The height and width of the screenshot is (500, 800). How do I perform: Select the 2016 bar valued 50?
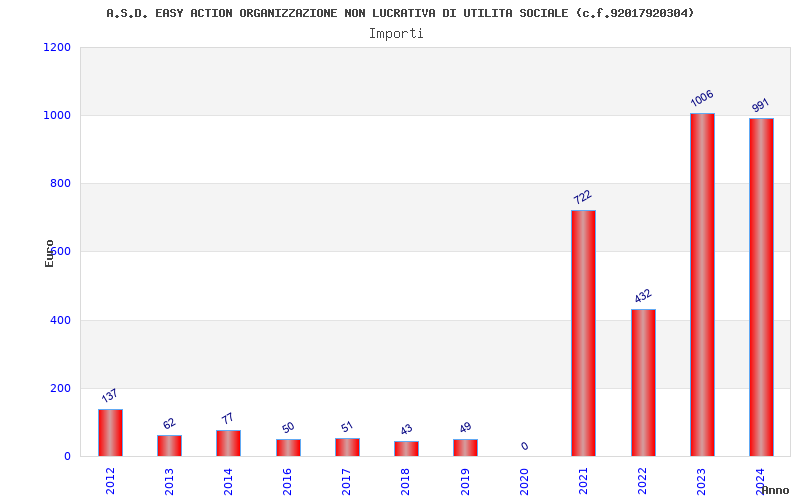pyautogui.click(x=288, y=447)
